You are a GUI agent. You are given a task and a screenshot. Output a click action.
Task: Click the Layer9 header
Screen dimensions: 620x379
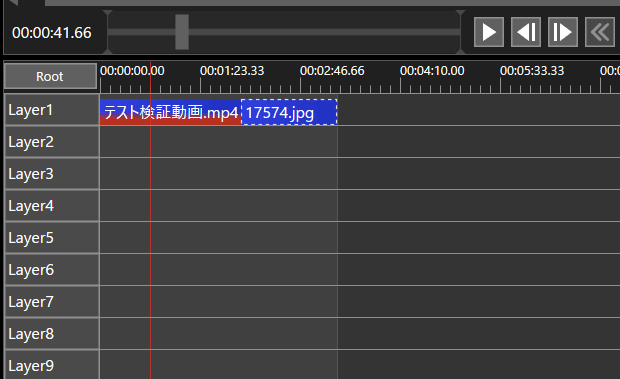tap(51, 365)
